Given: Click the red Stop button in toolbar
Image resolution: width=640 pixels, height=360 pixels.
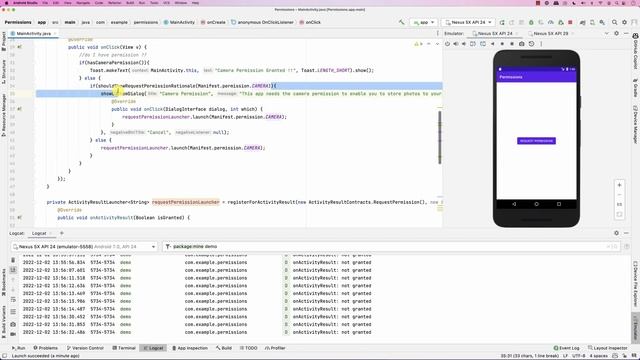Looking at the screenshot, I should click(570, 22).
